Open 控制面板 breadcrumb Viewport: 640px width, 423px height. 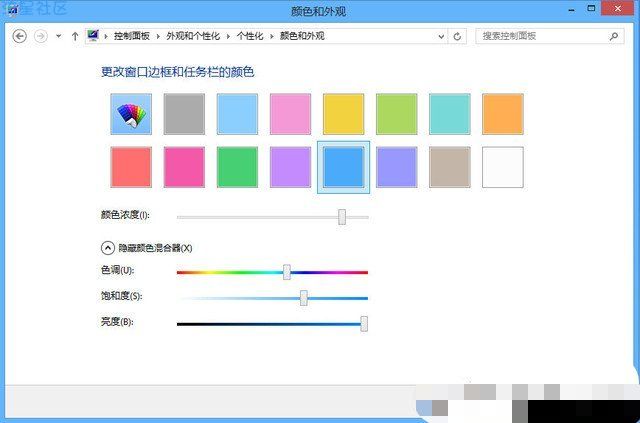132,36
